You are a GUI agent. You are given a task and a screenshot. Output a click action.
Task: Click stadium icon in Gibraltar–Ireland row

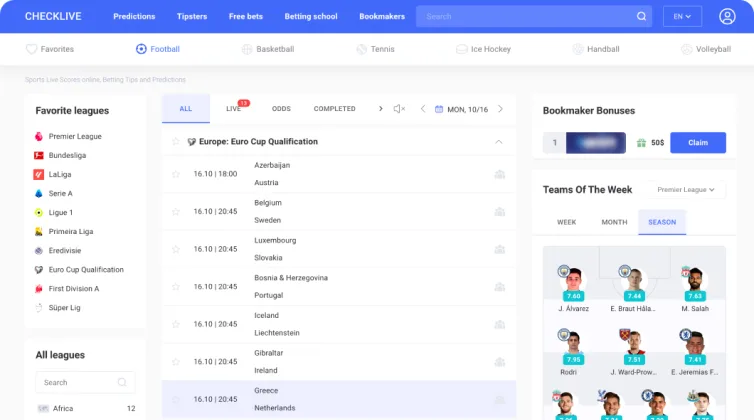point(500,362)
